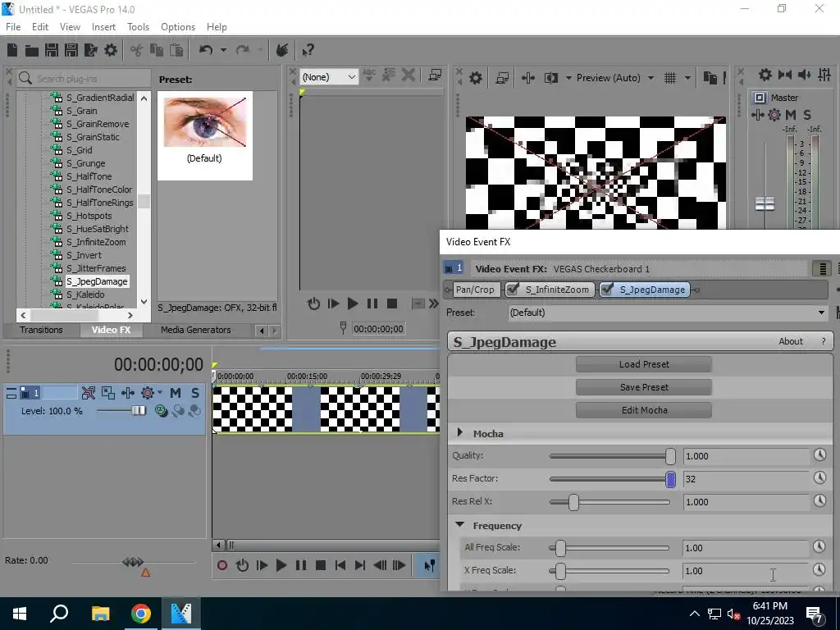
Task: Click the Res Rel X slider handle
Action: tap(573, 502)
